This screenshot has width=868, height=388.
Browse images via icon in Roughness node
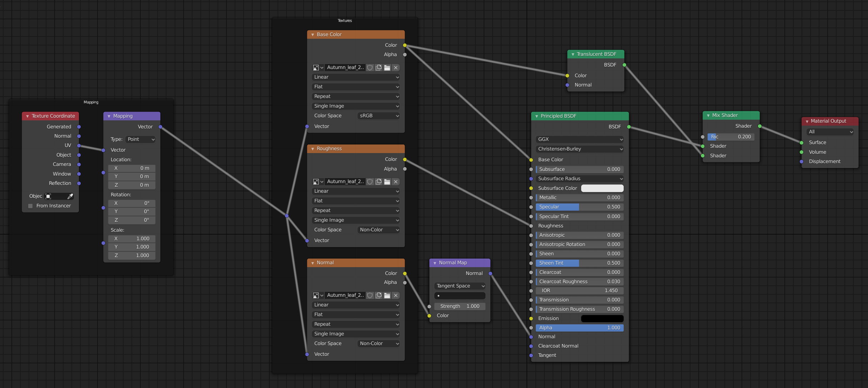[x=318, y=182]
